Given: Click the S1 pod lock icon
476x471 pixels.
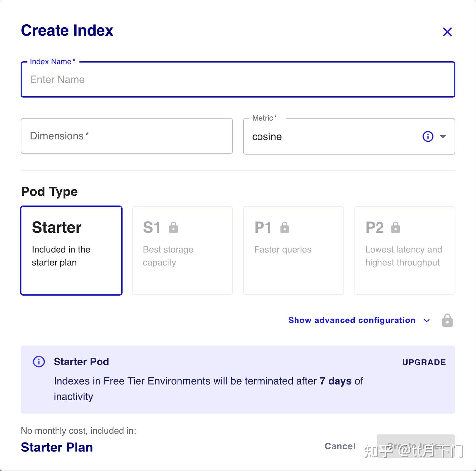Looking at the screenshot, I should (173, 228).
